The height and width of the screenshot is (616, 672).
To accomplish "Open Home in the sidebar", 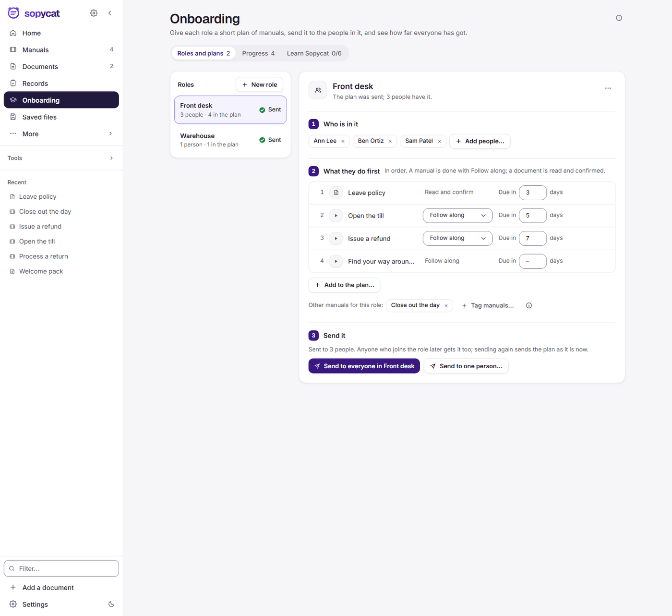I will click(61, 33).
